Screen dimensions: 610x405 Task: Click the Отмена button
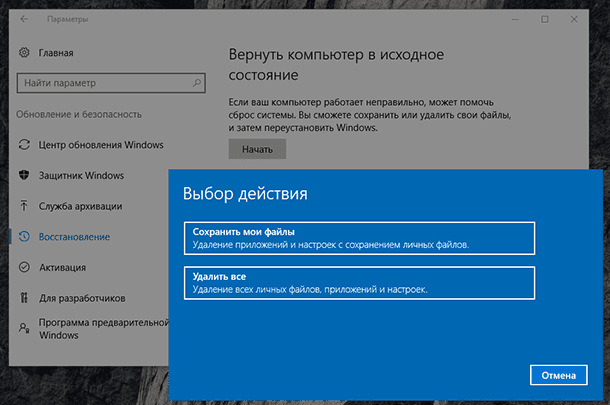coord(559,375)
